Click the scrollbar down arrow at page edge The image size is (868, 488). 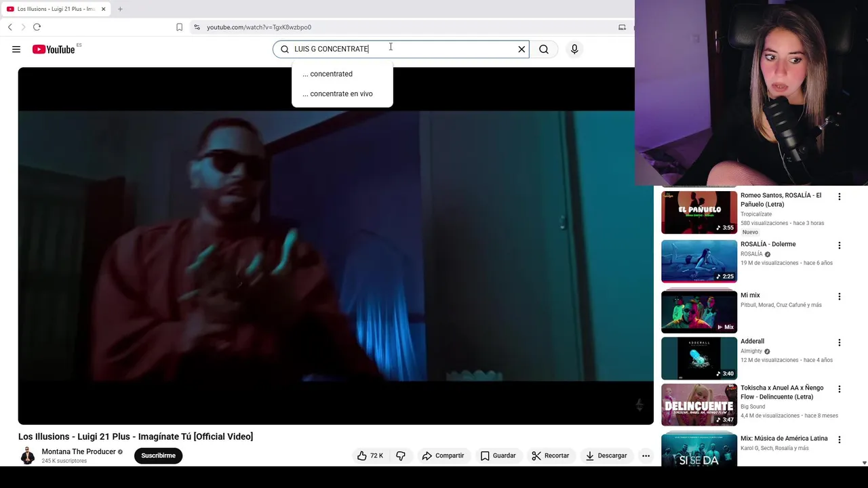click(864, 463)
